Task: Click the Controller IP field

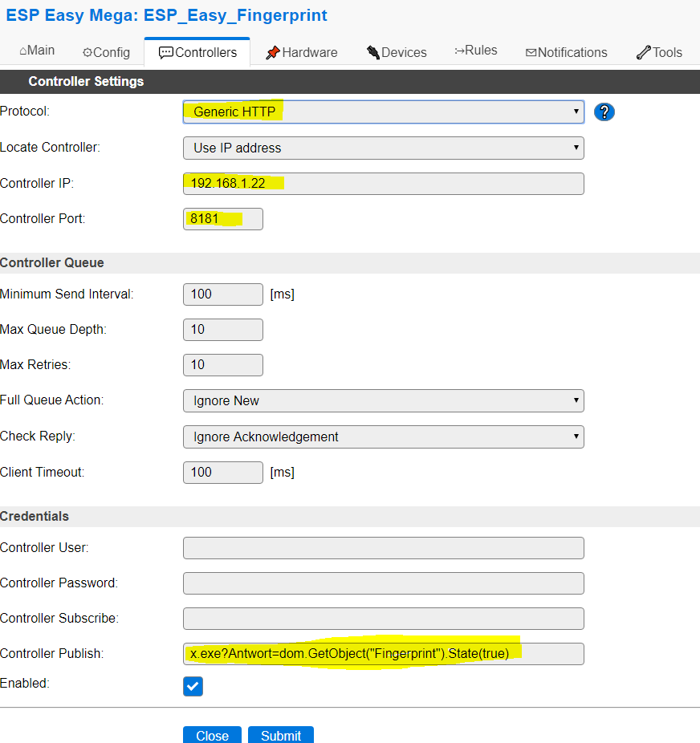Action: click(383, 183)
